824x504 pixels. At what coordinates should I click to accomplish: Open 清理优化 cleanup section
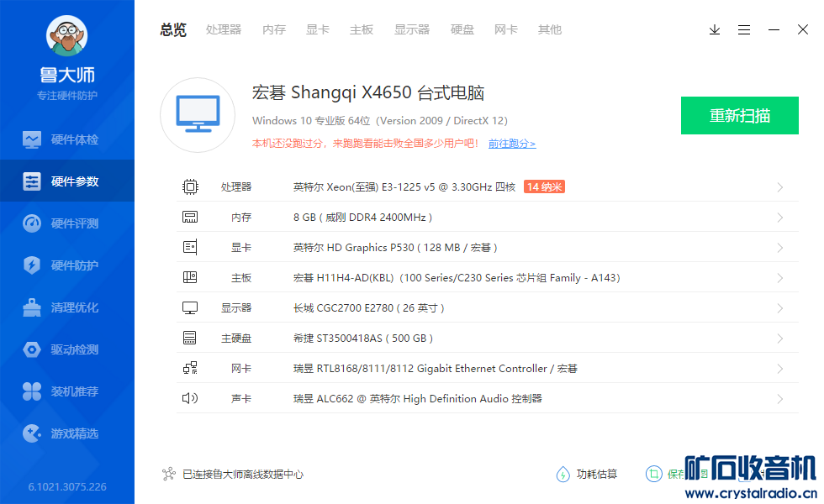pyautogui.click(x=67, y=307)
